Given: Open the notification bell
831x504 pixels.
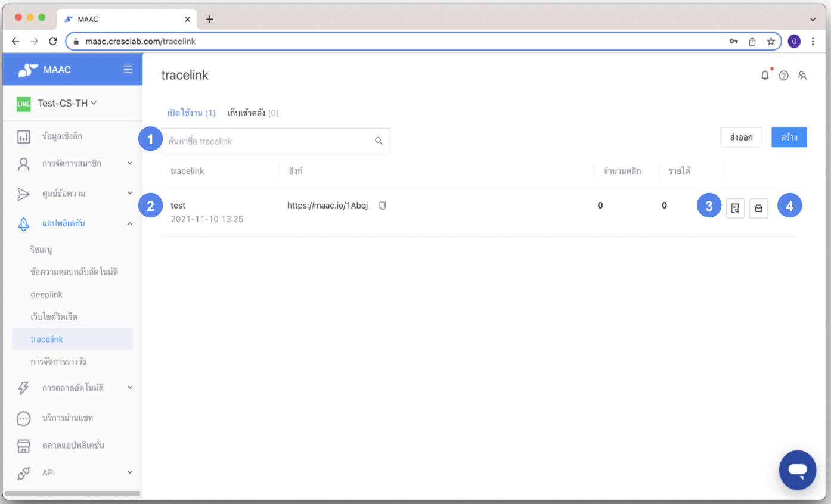Looking at the screenshot, I should pyautogui.click(x=765, y=75).
